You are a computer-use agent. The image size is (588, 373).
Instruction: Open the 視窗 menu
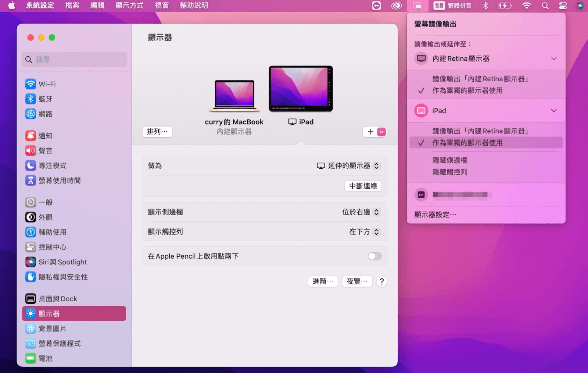(162, 6)
